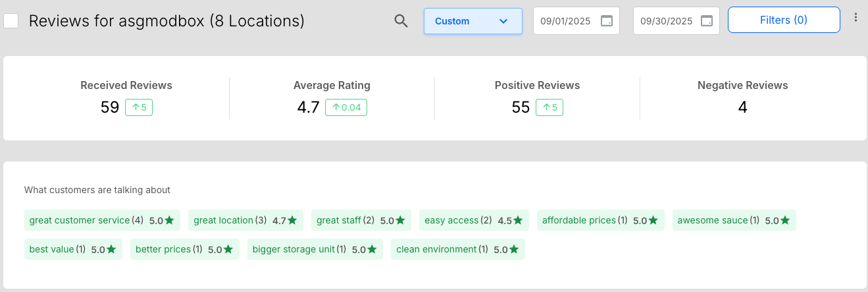Viewport: 868px width, 292px height.
Task: Click the search magnifier icon
Action: click(x=401, y=21)
